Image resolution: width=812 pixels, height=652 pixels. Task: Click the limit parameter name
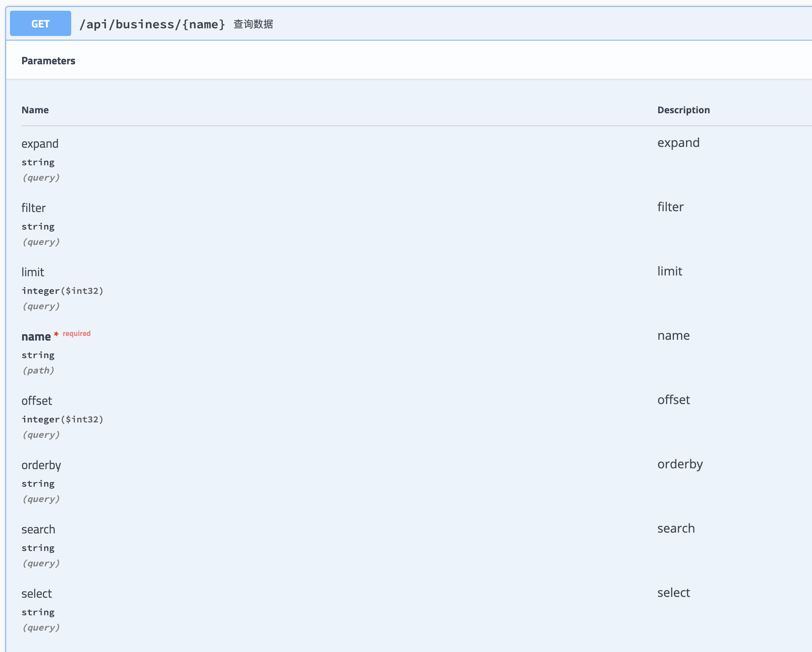point(33,272)
